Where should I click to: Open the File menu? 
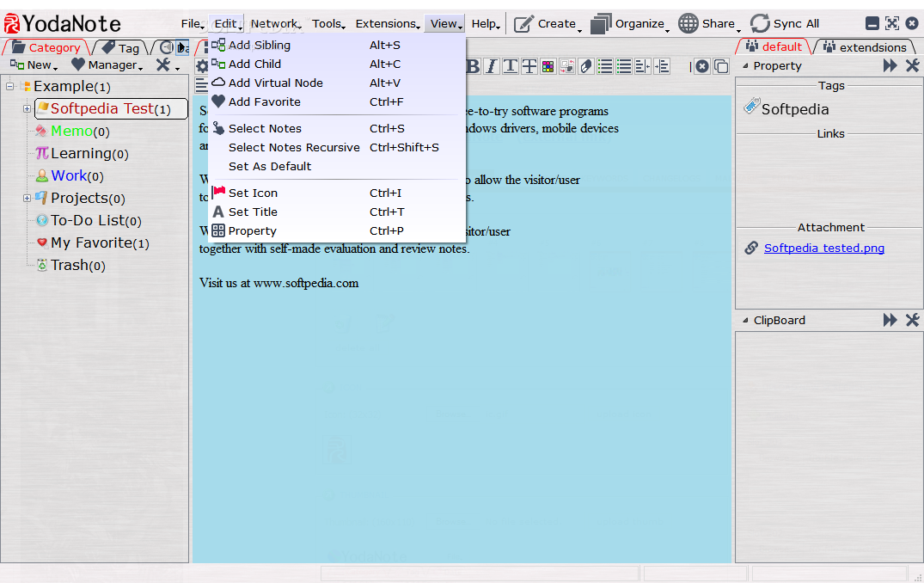point(193,23)
